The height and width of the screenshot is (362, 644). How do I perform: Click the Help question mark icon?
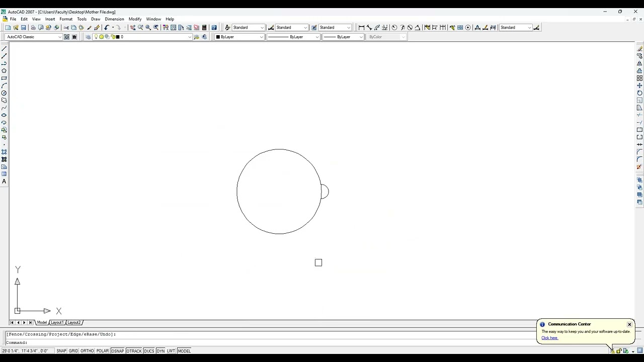point(214,28)
